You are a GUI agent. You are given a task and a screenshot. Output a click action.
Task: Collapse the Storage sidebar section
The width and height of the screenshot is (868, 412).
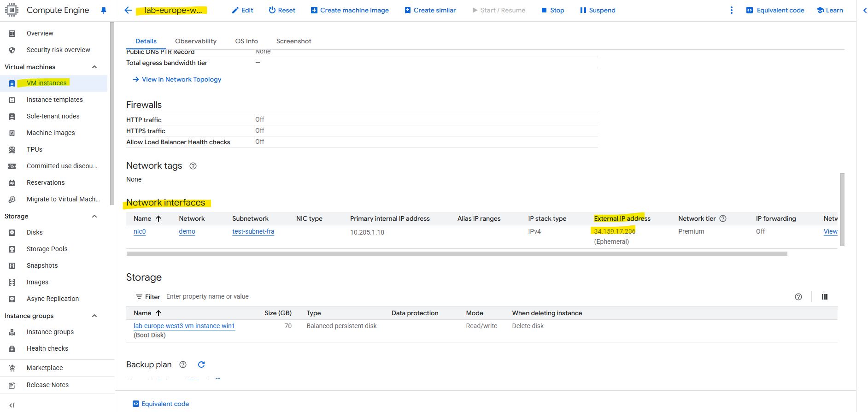[x=94, y=216]
